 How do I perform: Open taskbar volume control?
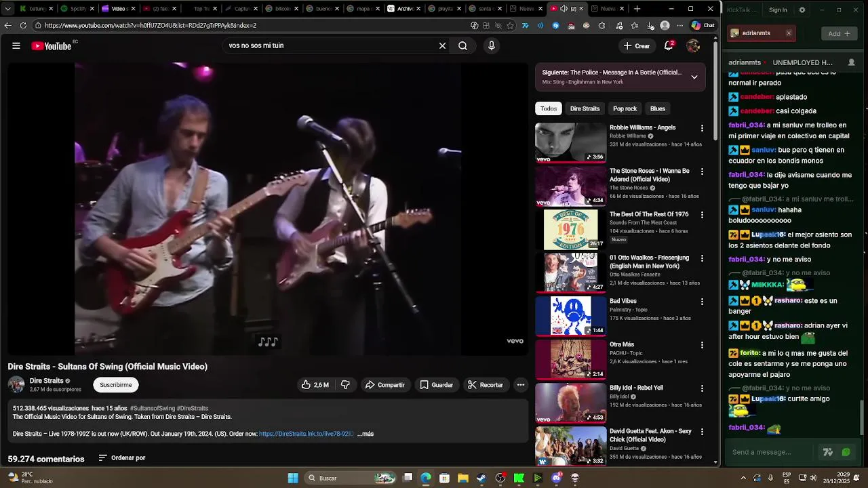pyautogui.click(x=812, y=478)
